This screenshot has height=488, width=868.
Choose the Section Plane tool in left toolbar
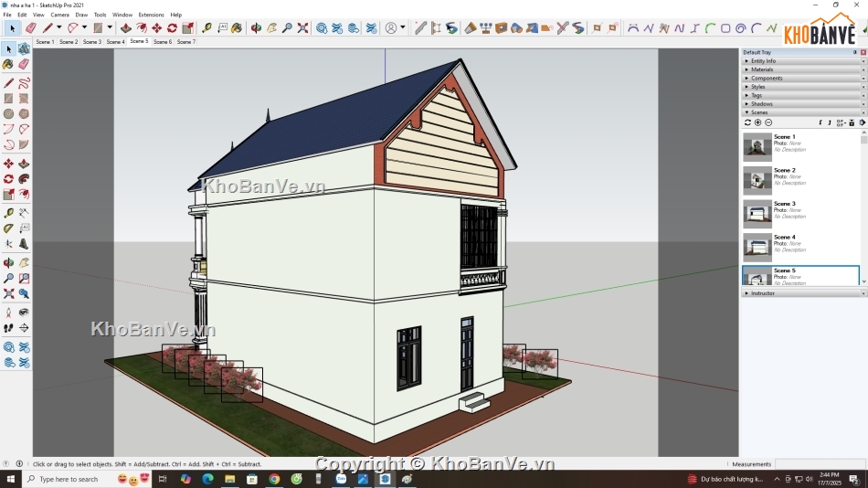click(x=24, y=328)
